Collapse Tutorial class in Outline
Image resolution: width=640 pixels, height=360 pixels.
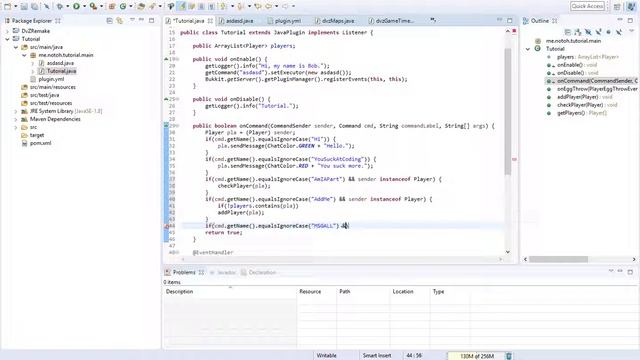coord(528,49)
